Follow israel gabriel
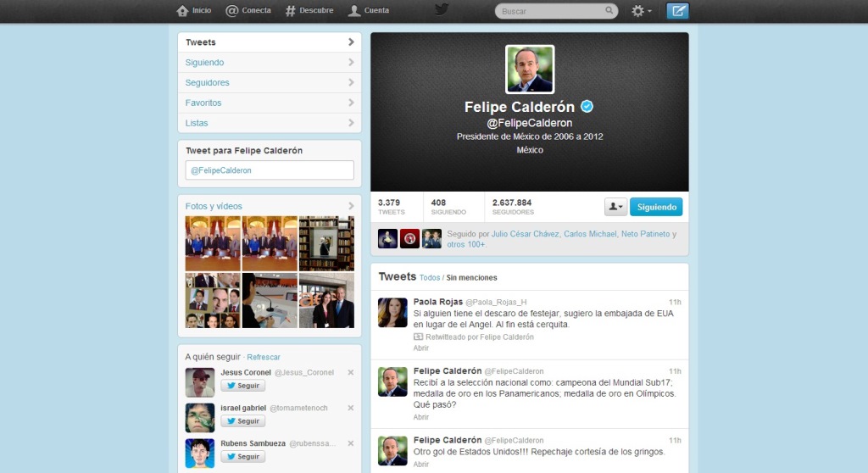Screen dimensions: 868x473 [x=243, y=421]
